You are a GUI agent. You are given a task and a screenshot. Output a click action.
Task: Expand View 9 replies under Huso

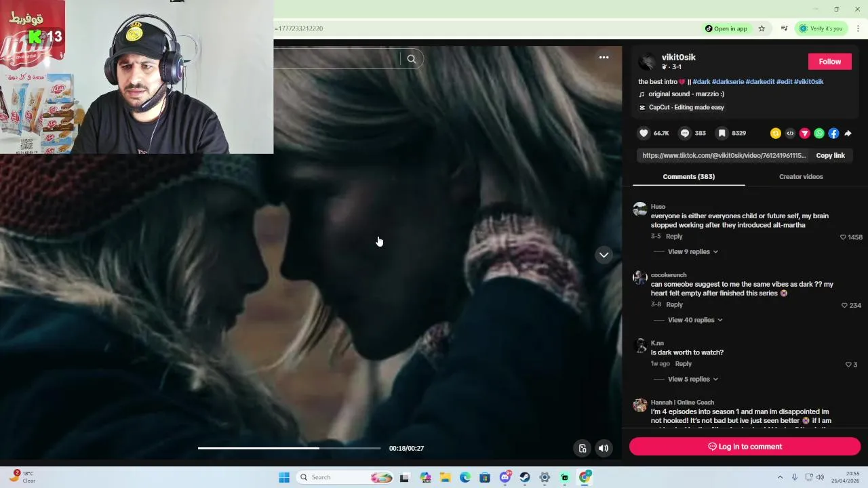[692, 252]
